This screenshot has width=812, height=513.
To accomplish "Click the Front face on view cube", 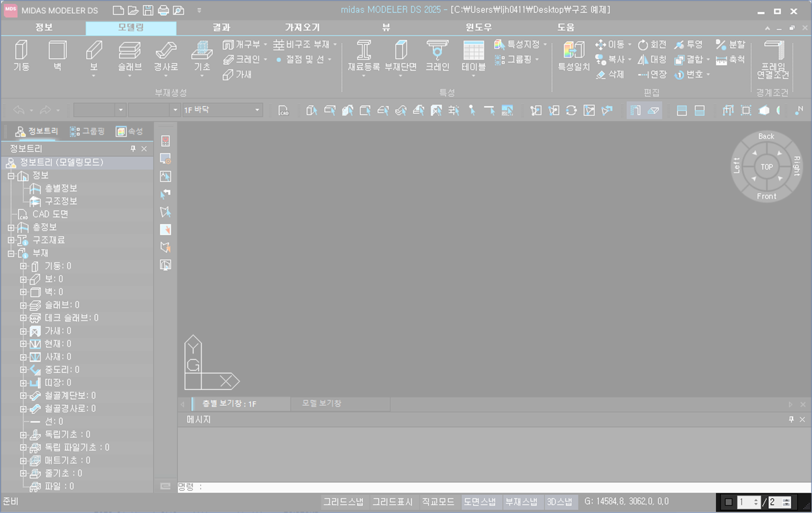I will pos(767,196).
